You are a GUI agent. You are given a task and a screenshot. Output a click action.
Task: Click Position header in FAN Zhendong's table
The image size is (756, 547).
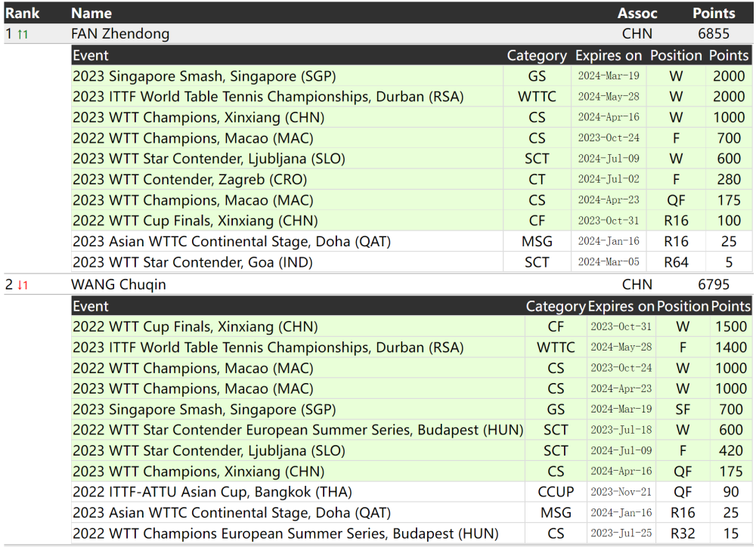click(x=676, y=55)
